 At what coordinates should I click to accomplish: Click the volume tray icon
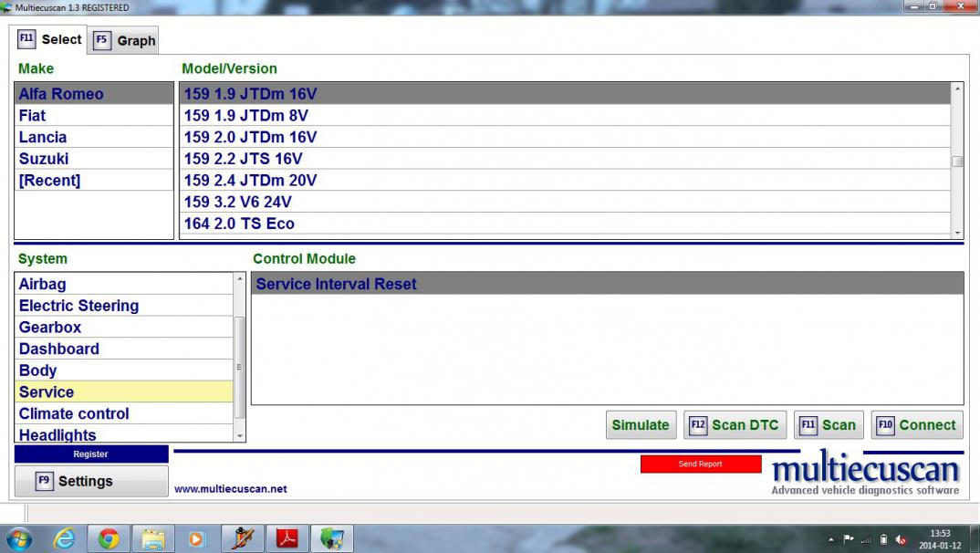(x=901, y=539)
